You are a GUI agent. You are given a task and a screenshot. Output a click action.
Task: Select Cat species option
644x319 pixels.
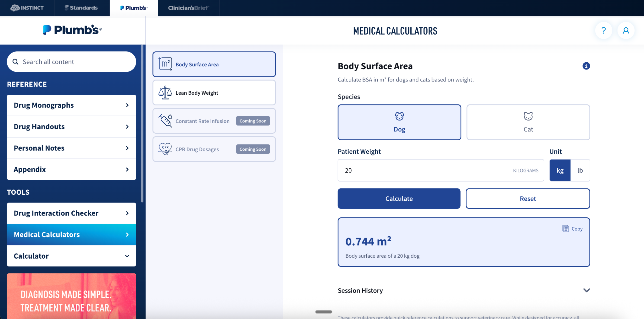tap(528, 122)
